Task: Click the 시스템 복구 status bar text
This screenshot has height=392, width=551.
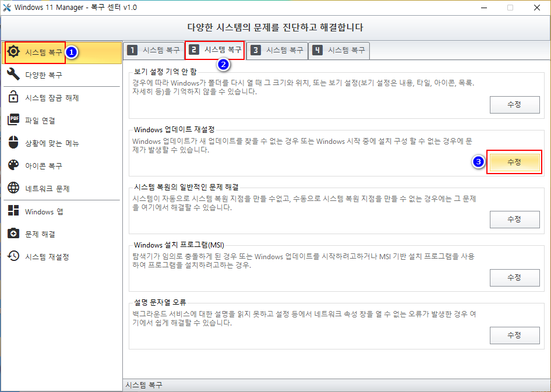Action: (144, 385)
